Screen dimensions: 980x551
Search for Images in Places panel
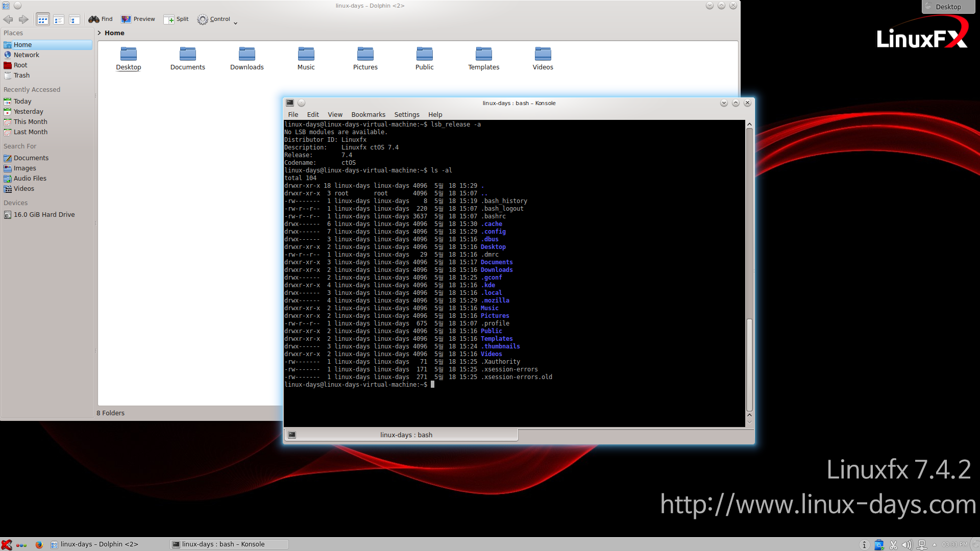(47, 168)
